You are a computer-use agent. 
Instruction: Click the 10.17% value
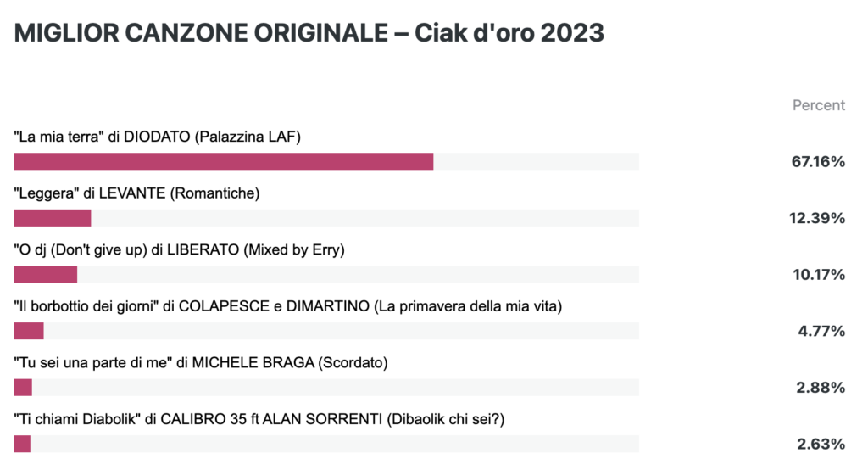[x=819, y=275]
